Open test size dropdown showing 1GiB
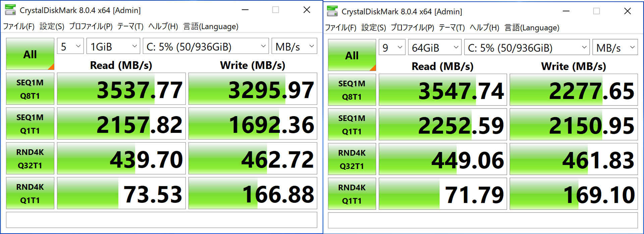 [113, 46]
